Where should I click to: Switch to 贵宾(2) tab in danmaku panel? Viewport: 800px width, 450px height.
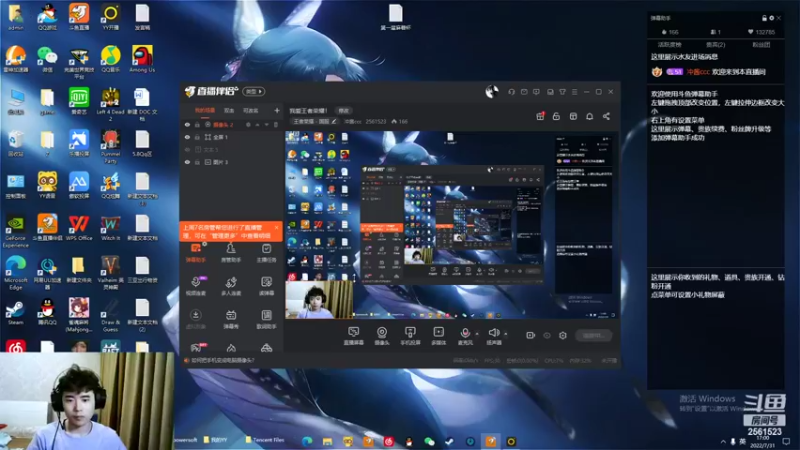pyautogui.click(x=715, y=45)
